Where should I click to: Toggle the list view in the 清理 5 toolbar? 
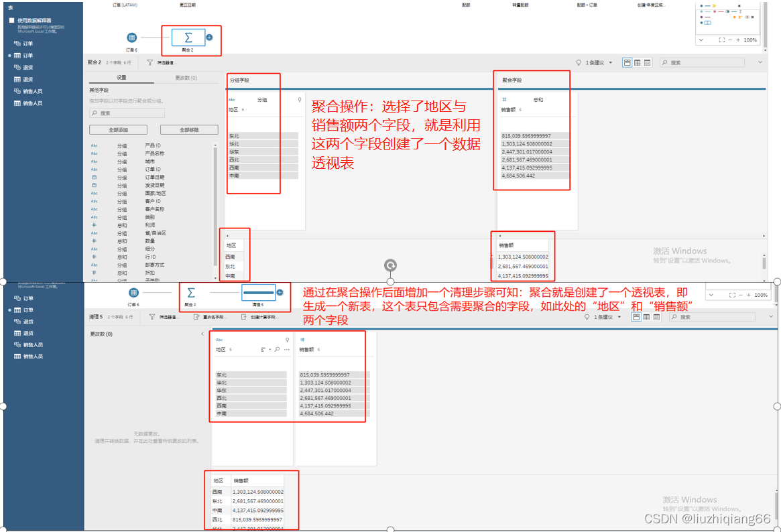656,317
